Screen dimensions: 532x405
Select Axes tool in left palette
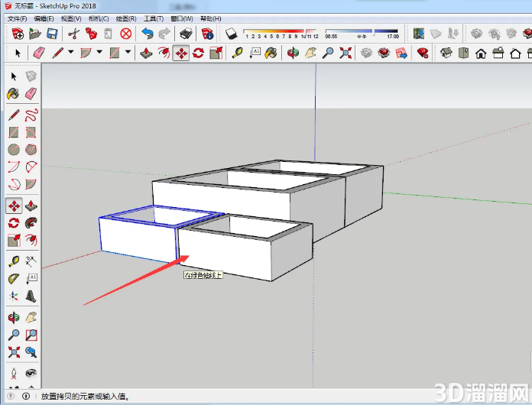click(x=14, y=296)
